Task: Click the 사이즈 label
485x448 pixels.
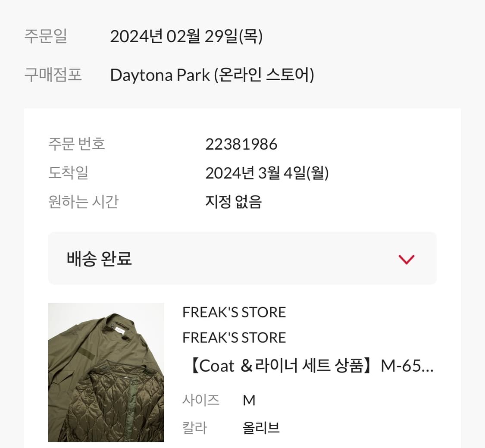Action: [x=200, y=400]
